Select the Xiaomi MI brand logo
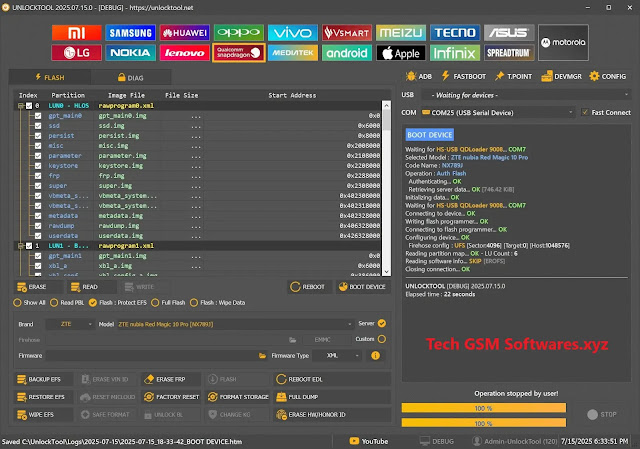The image size is (640, 449). pyautogui.click(x=77, y=33)
